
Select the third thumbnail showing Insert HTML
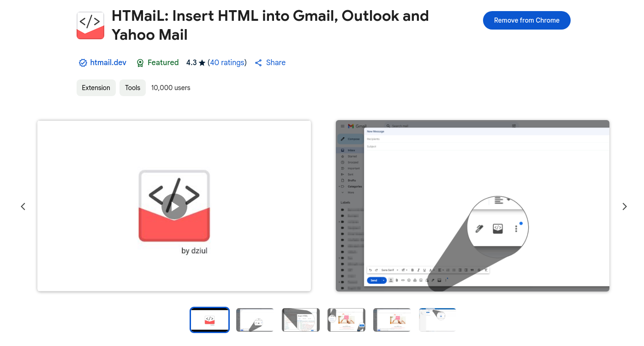(301, 320)
